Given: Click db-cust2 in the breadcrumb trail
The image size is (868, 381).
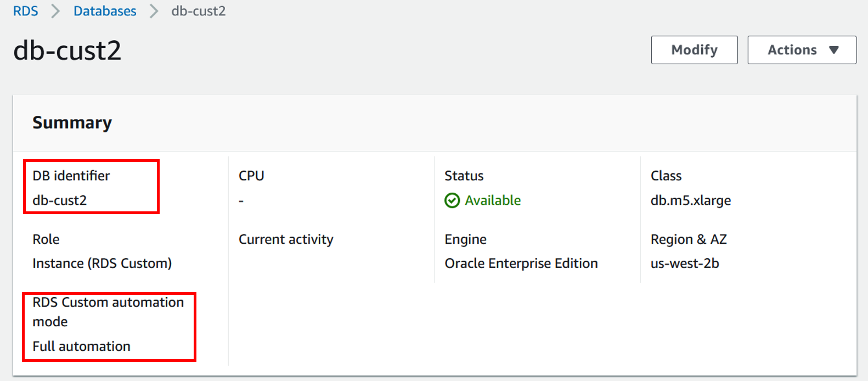Looking at the screenshot, I should coord(198,11).
